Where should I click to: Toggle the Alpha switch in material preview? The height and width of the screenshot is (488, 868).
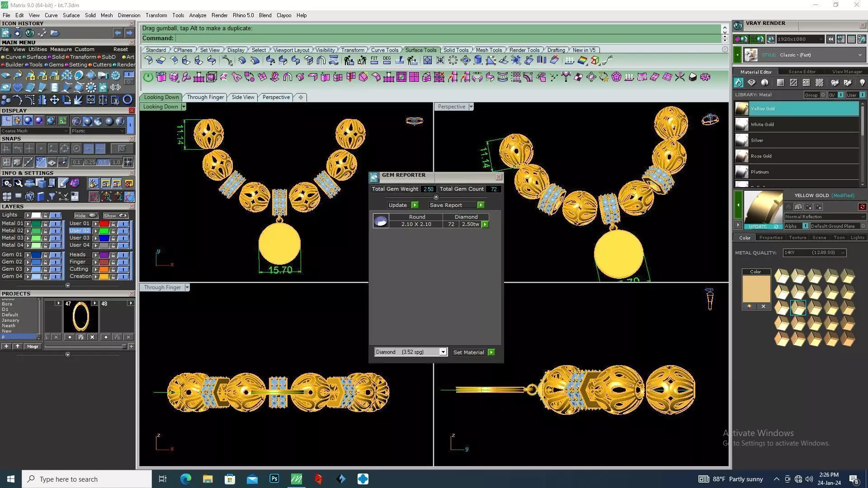(805, 226)
